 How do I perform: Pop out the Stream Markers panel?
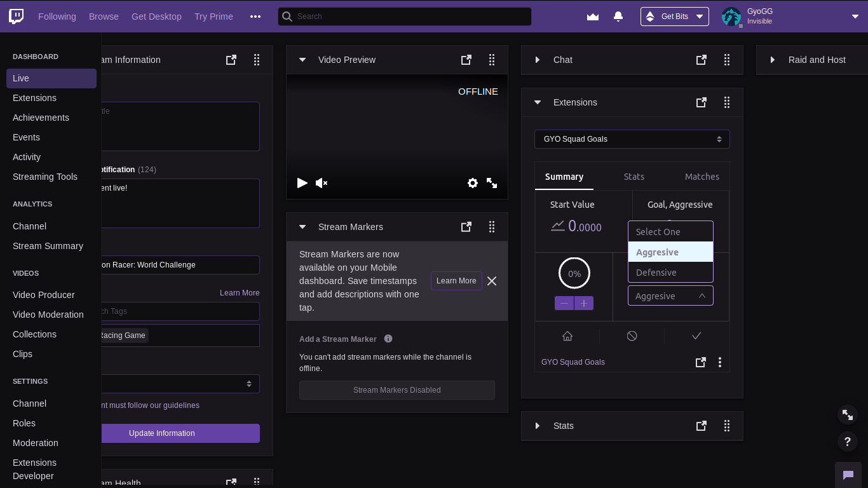tap(466, 227)
